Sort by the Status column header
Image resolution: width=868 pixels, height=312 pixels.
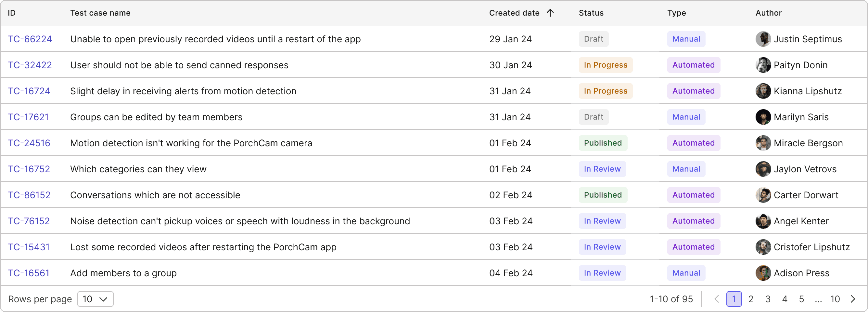[591, 13]
